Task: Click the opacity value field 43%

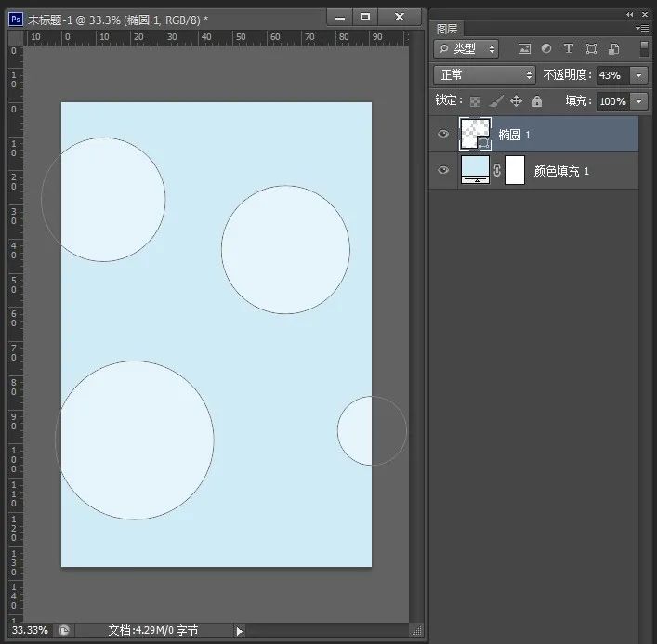Action: coord(613,75)
